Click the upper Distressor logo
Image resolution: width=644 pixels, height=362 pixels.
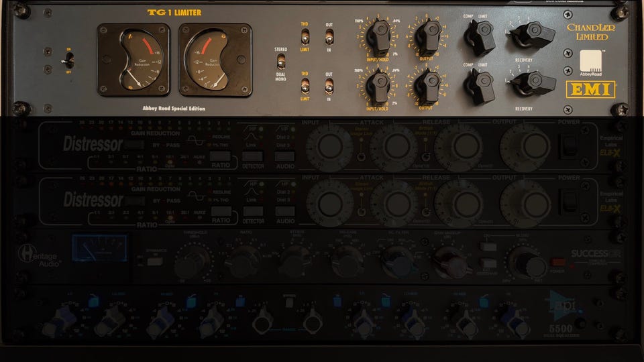93,144
